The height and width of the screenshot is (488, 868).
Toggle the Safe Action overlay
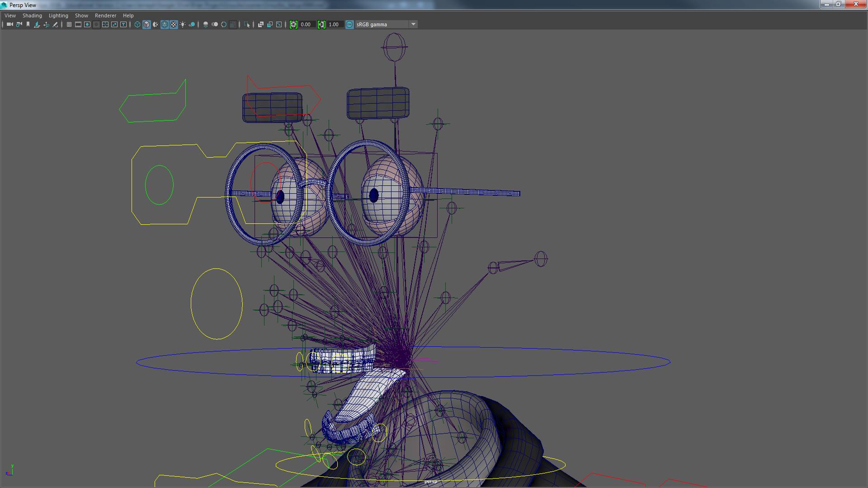click(114, 24)
